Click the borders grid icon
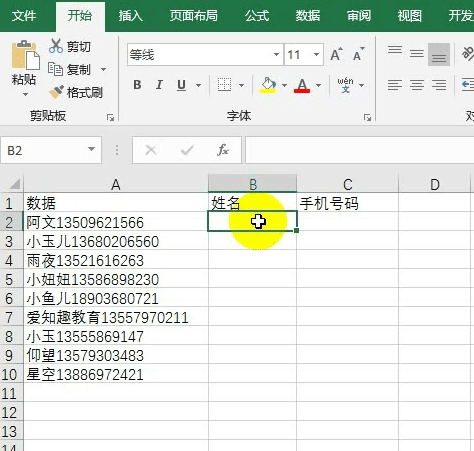Viewport: 474px width, 451px height. click(x=224, y=85)
